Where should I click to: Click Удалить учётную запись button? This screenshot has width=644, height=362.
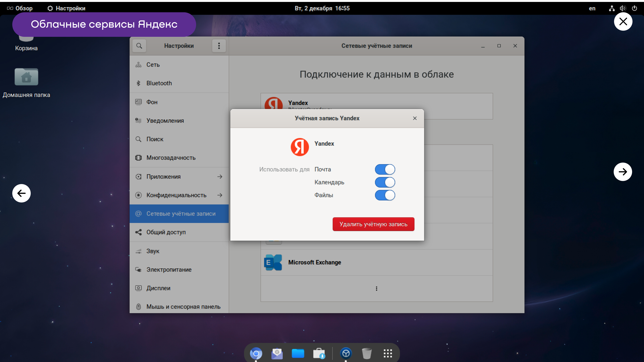[373, 224]
